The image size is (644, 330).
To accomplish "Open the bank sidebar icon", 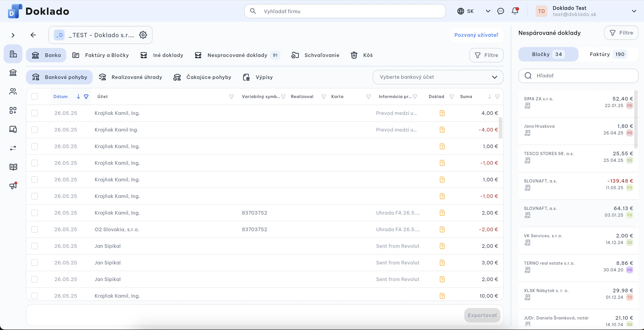I will 13,73.
